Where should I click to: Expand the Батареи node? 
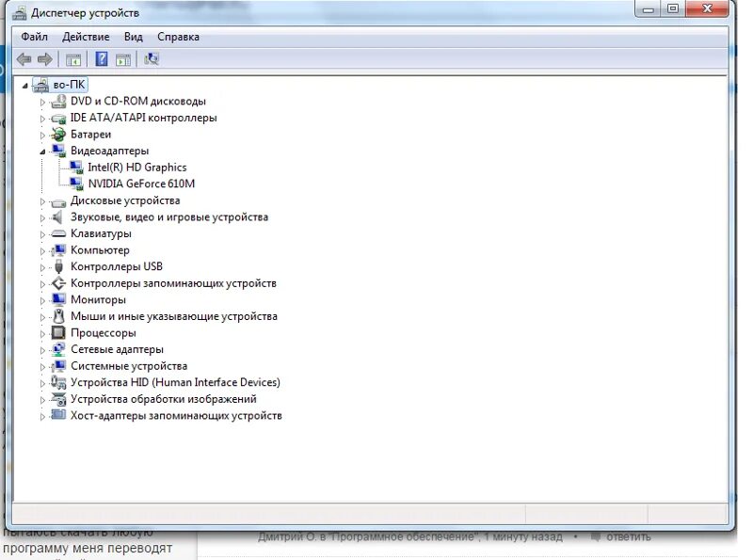click(x=42, y=135)
